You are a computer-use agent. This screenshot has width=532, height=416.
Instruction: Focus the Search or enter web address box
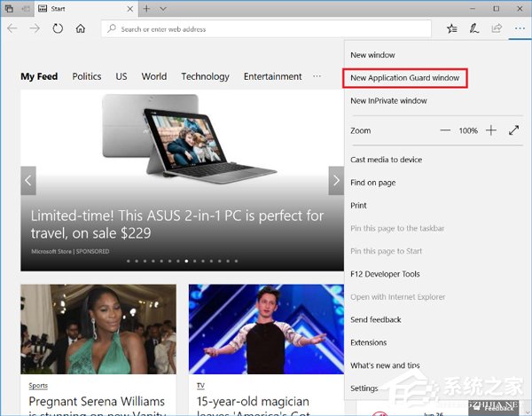[266, 29]
